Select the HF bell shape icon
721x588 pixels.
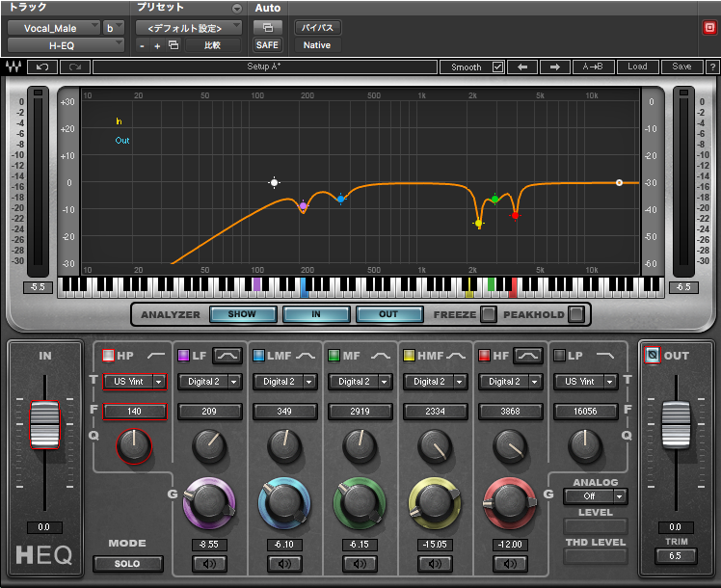pos(528,356)
